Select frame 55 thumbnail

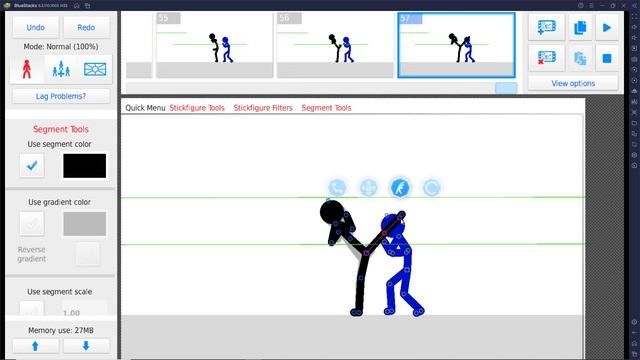pyautogui.click(x=214, y=45)
